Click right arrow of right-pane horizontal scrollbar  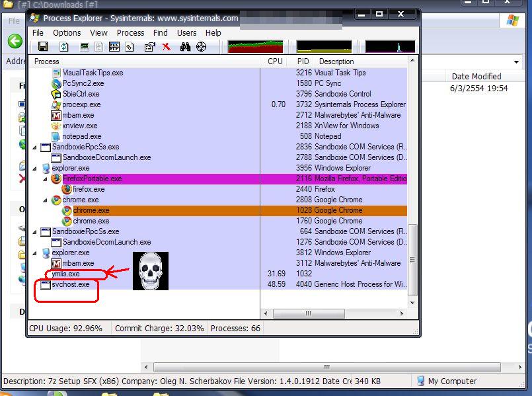[402, 313]
